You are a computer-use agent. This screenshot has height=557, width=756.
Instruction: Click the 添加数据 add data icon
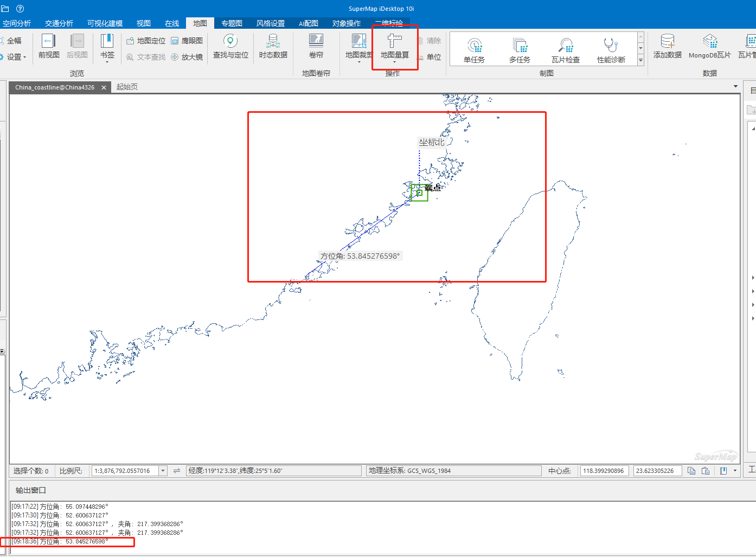point(667,46)
